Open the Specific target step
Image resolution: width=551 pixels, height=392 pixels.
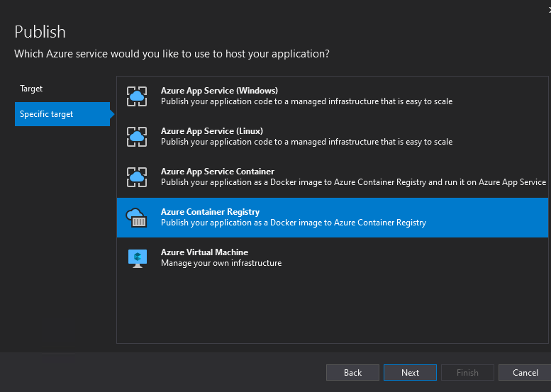(x=46, y=114)
